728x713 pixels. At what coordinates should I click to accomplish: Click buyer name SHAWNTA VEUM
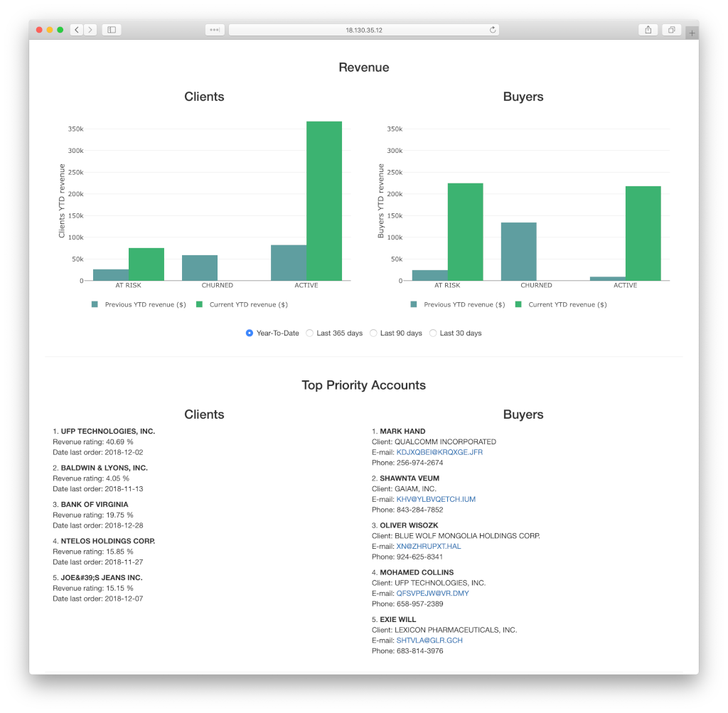coord(409,478)
